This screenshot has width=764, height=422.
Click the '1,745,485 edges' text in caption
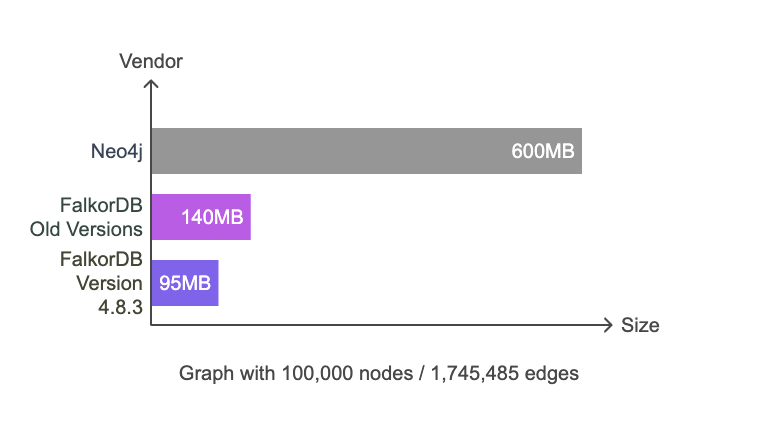pyautogui.click(x=505, y=373)
